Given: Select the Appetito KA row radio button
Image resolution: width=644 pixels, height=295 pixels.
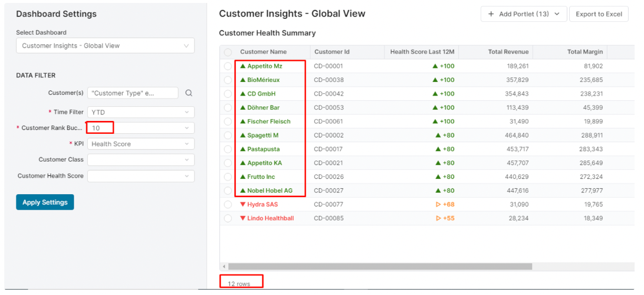Looking at the screenshot, I should pos(228,163).
